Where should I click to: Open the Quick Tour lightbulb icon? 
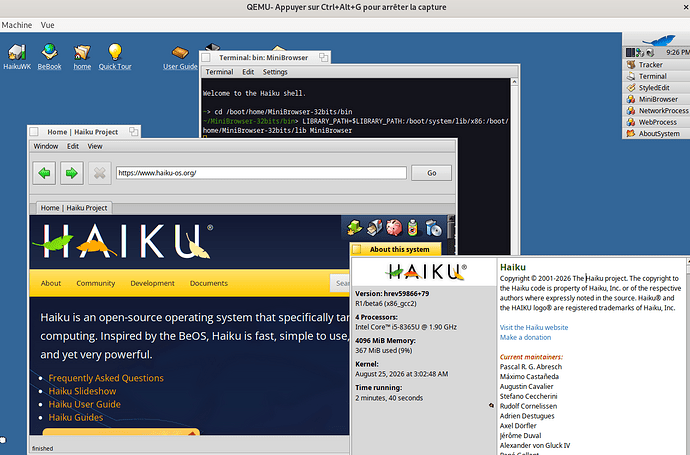click(115, 57)
